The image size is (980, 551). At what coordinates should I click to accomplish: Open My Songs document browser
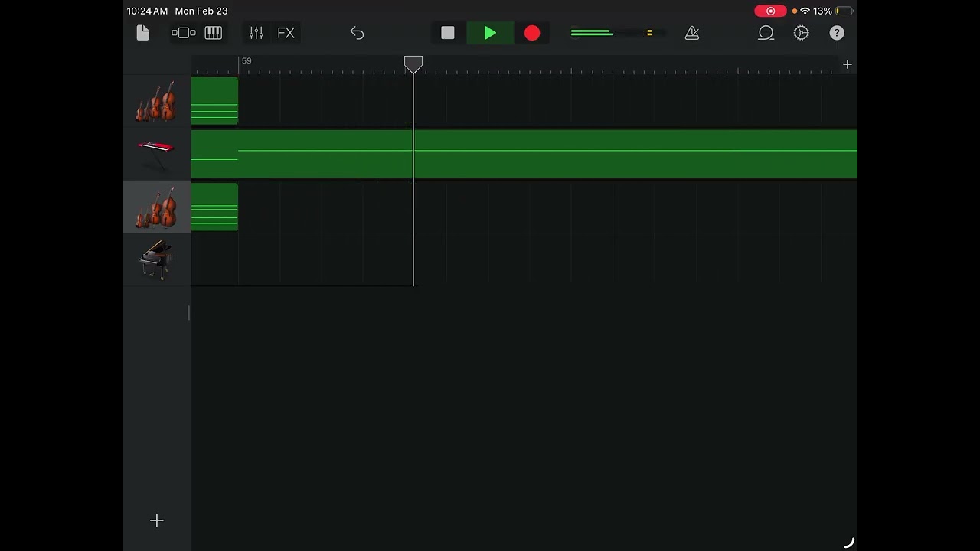[142, 33]
